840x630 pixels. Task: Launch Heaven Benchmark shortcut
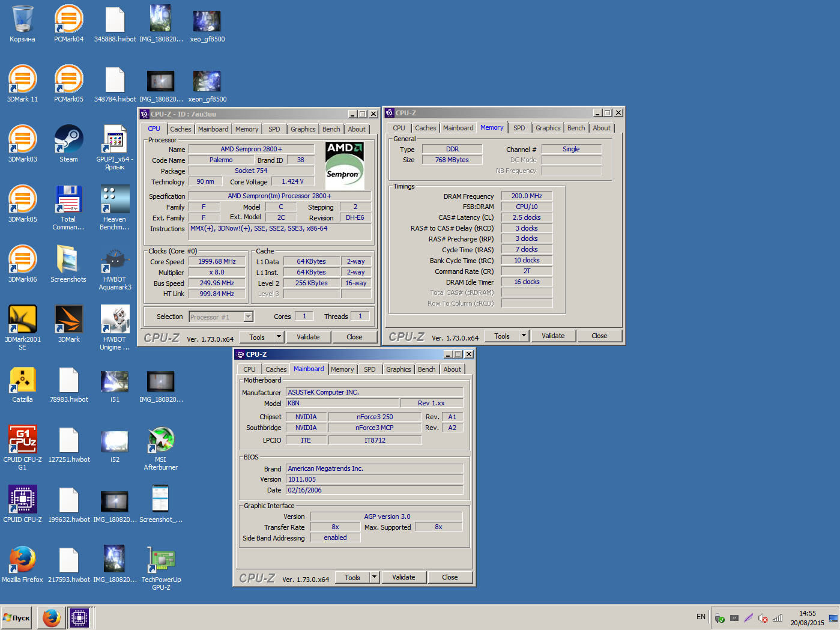click(115, 208)
